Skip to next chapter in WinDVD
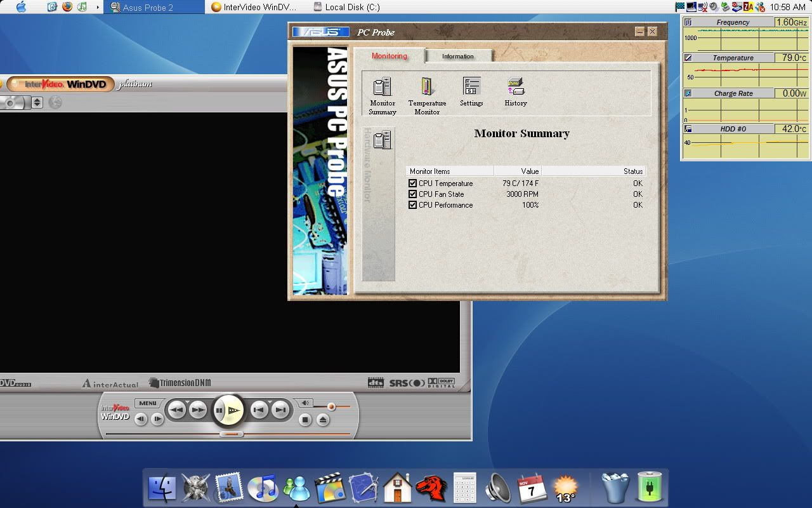The width and height of the screenshot is (812, 508). click(x=280, y=410)
